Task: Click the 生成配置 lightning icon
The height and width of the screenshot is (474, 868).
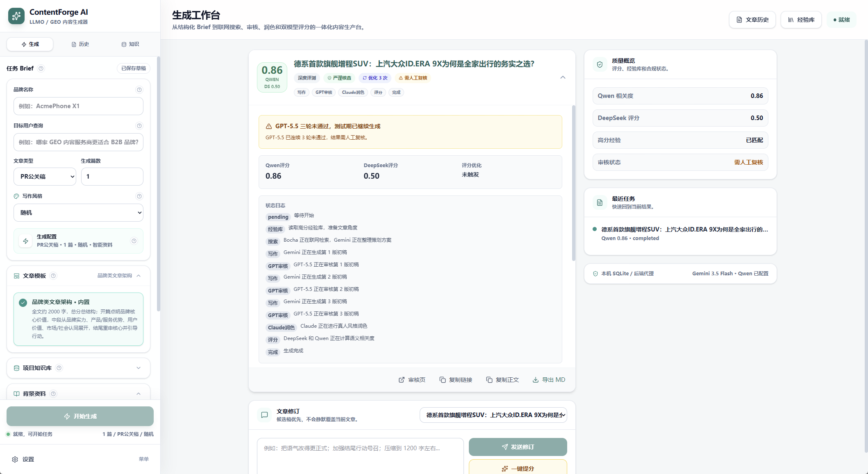Action: coord(26,241)
